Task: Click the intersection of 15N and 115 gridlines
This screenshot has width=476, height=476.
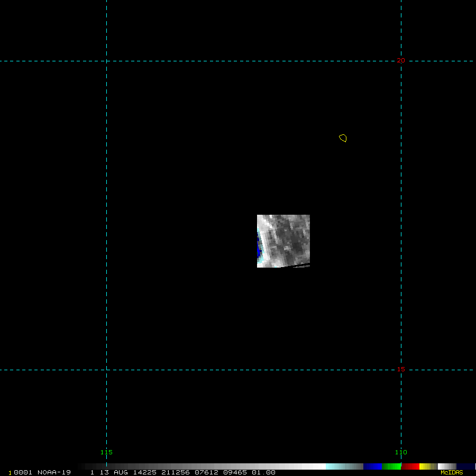Action: click(106, 370)
